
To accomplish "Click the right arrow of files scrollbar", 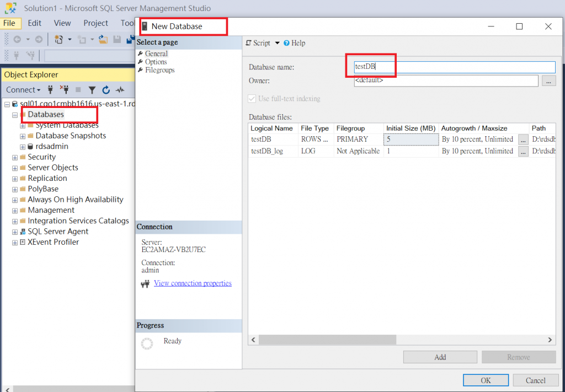I will [550, 340].
